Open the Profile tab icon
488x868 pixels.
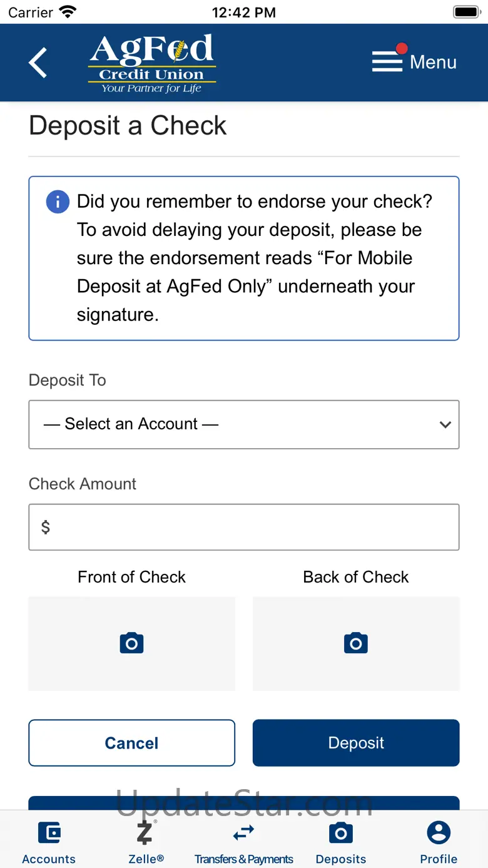tap(439, 833)
